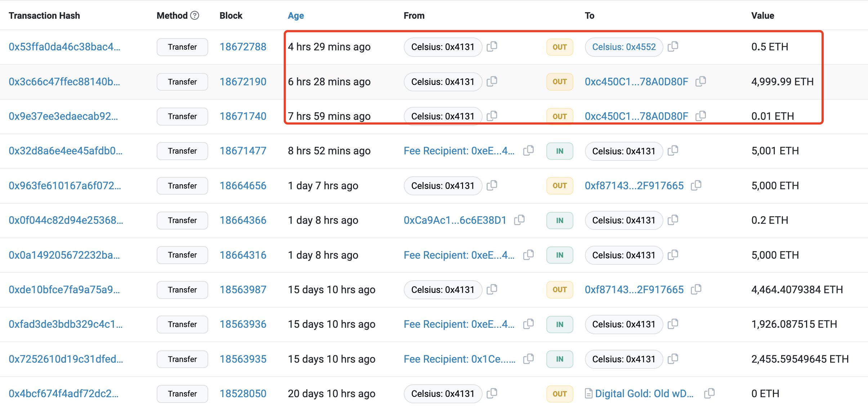The height and width of the screenshot is (408, 868).
Task: Click the IN badge in the 0.2 ETH row
Action: (560, 221)
